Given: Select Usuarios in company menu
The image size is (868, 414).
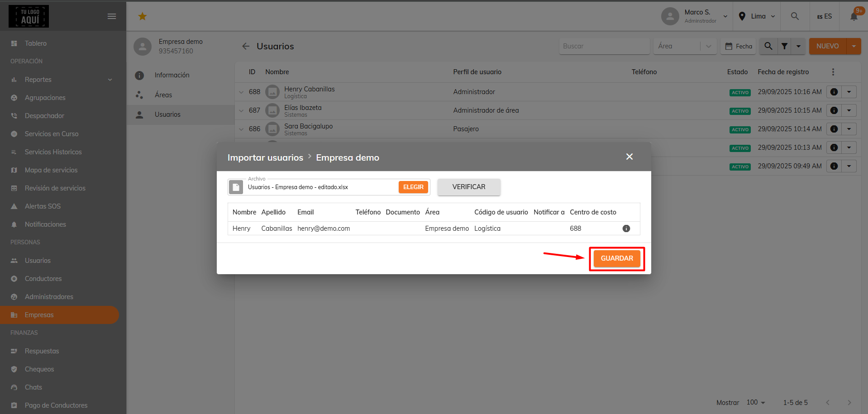Looking at the screenshot, I should tap(181, 114).
